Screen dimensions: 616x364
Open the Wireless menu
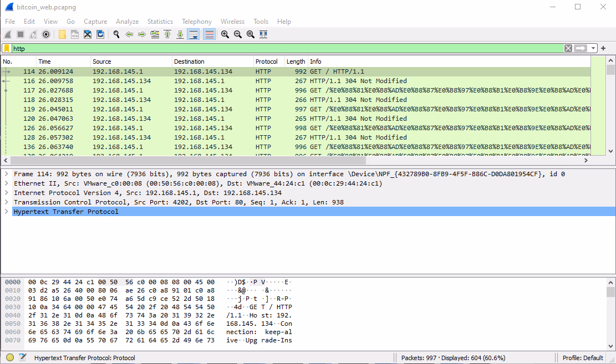(x=232, y=22)
